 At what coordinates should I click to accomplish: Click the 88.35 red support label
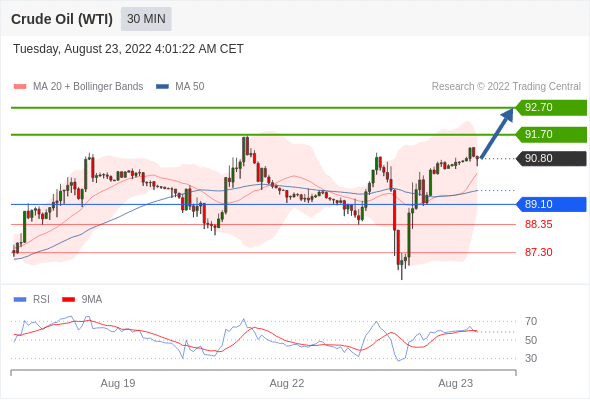[538, 225]
